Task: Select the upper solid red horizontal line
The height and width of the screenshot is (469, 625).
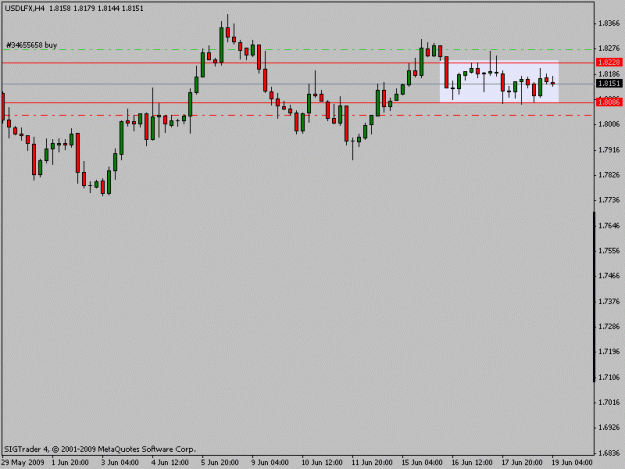Action: (x=298, y=63)
